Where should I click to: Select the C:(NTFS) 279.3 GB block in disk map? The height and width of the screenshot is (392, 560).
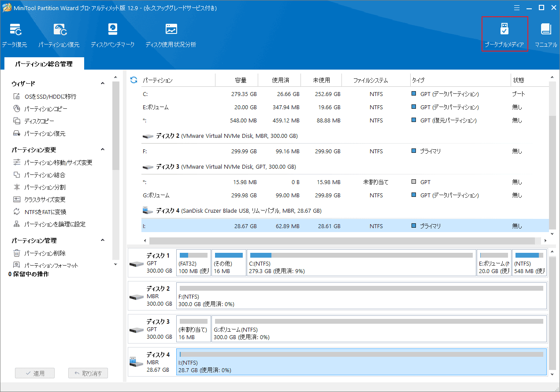pyautogui.click(x=361, y=263)
